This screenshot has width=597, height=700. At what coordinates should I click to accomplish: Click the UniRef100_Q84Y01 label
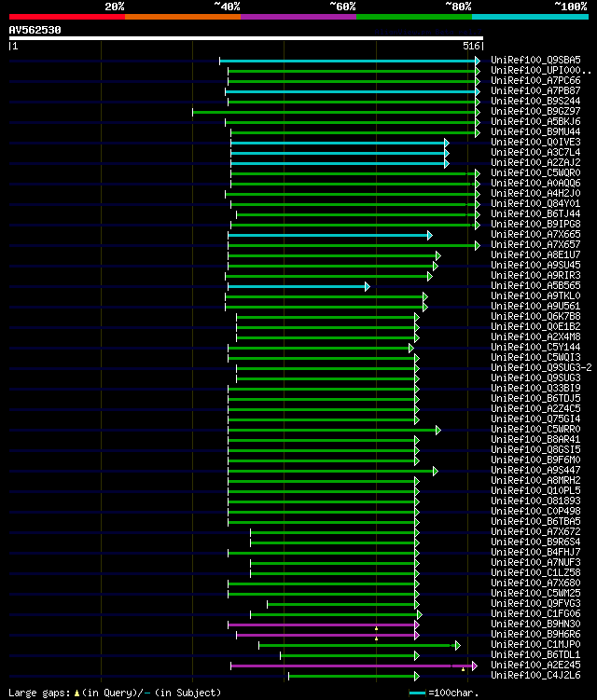(x=535, y=203)
